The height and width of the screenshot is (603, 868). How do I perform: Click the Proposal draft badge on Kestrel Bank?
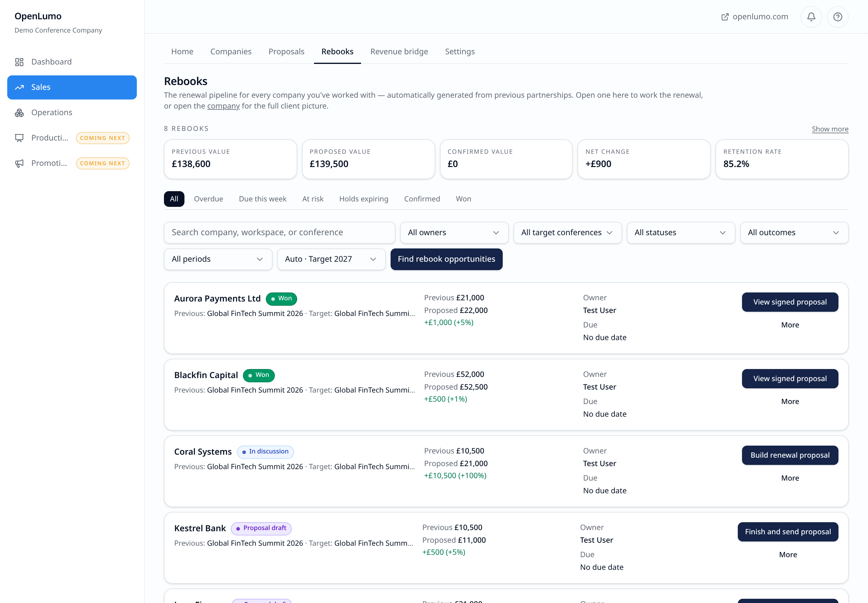[x=261, y=529]
